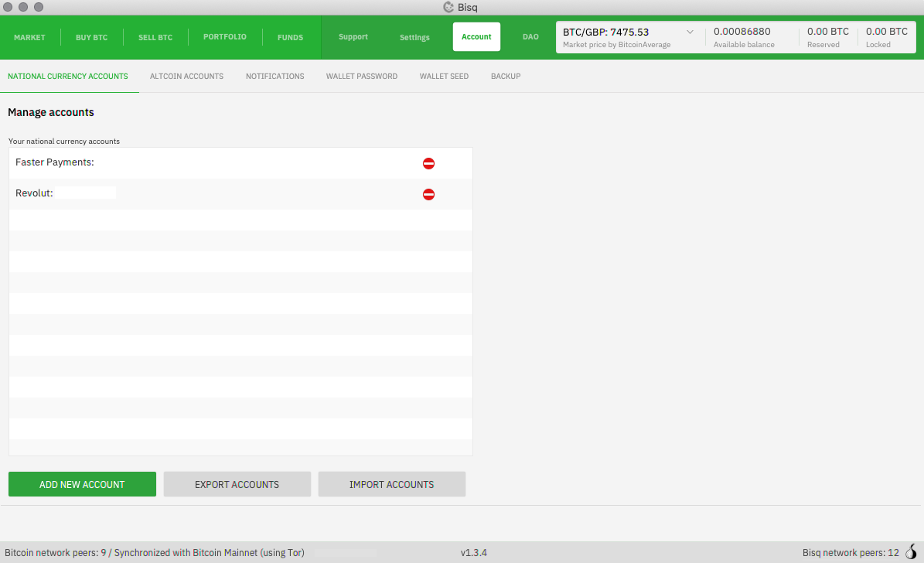Go to Sell BTC
924x563 pixels.
coord(155,37)
